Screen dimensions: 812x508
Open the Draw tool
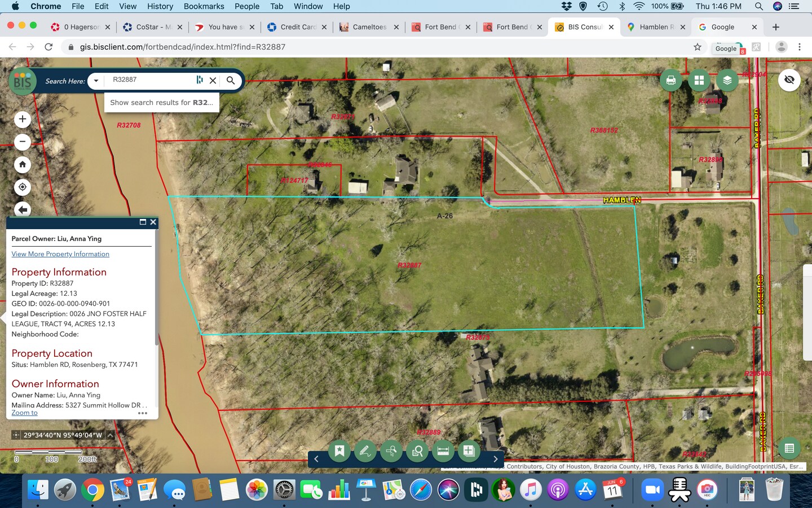coord(365,451)
